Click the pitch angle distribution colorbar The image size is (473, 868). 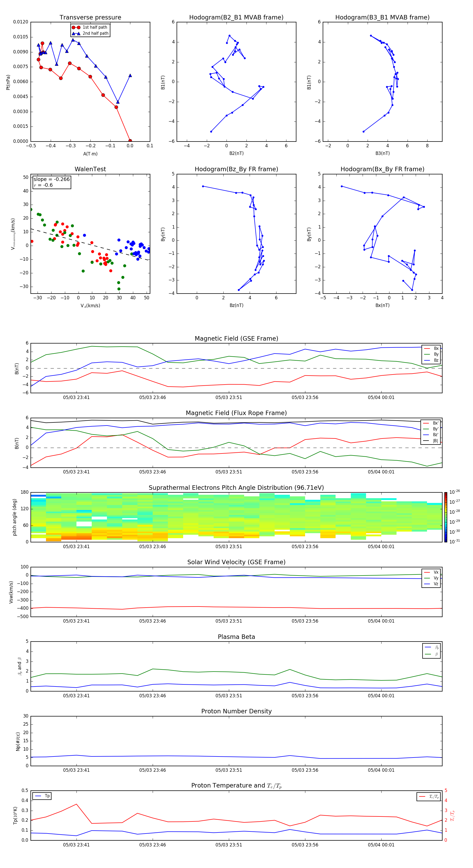pyautogui.click(x=446, y=517)
